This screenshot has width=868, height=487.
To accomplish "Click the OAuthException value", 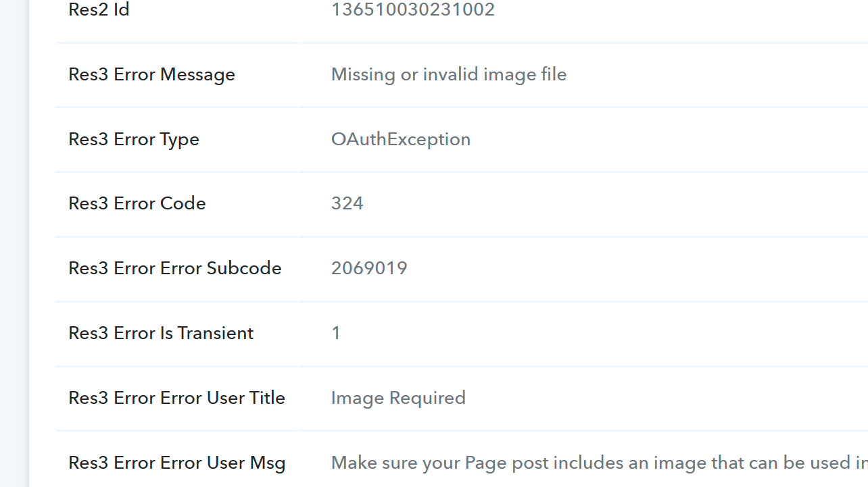I will [401, 139].
